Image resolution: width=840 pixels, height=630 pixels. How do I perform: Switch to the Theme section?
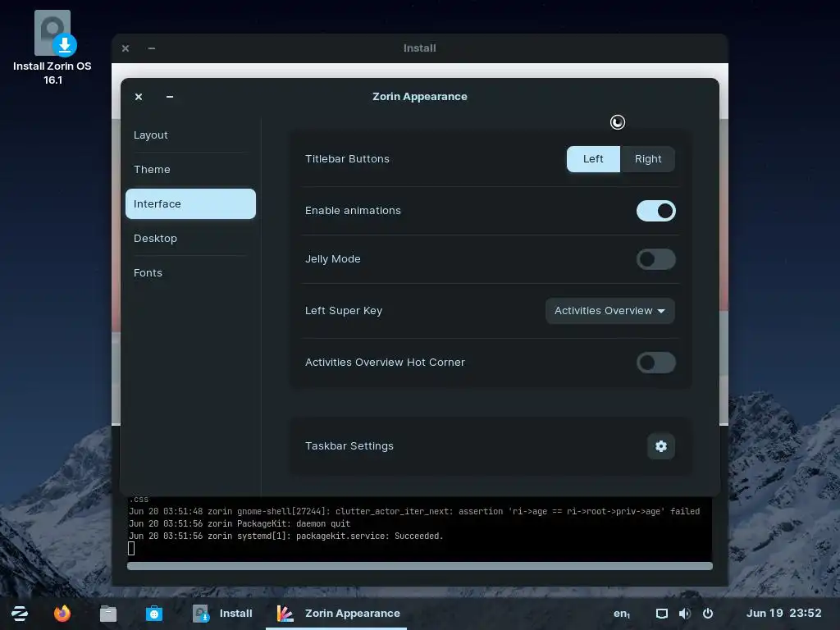pos(190,169)
